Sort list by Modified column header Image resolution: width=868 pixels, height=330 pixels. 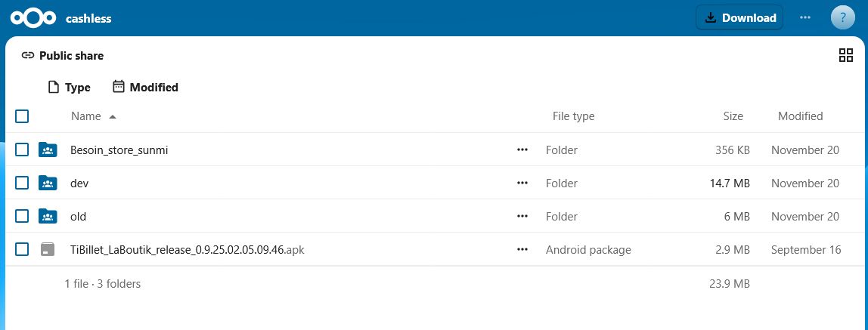(800, 116)
